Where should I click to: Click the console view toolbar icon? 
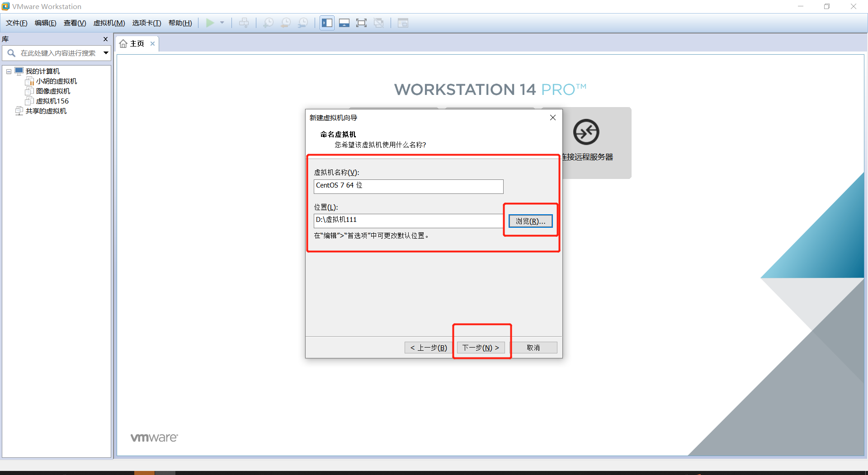tap(403, 23)
